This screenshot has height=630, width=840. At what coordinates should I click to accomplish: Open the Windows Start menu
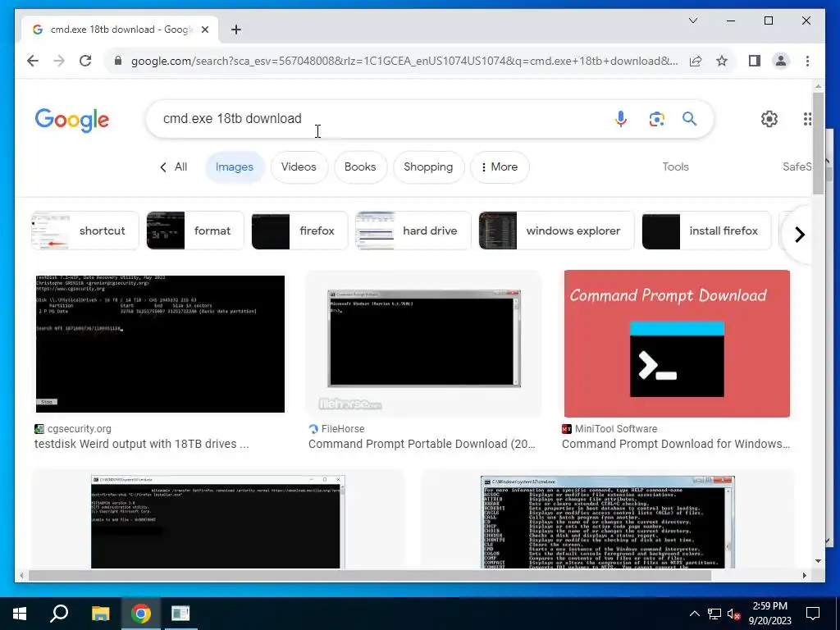coord(20,614)
